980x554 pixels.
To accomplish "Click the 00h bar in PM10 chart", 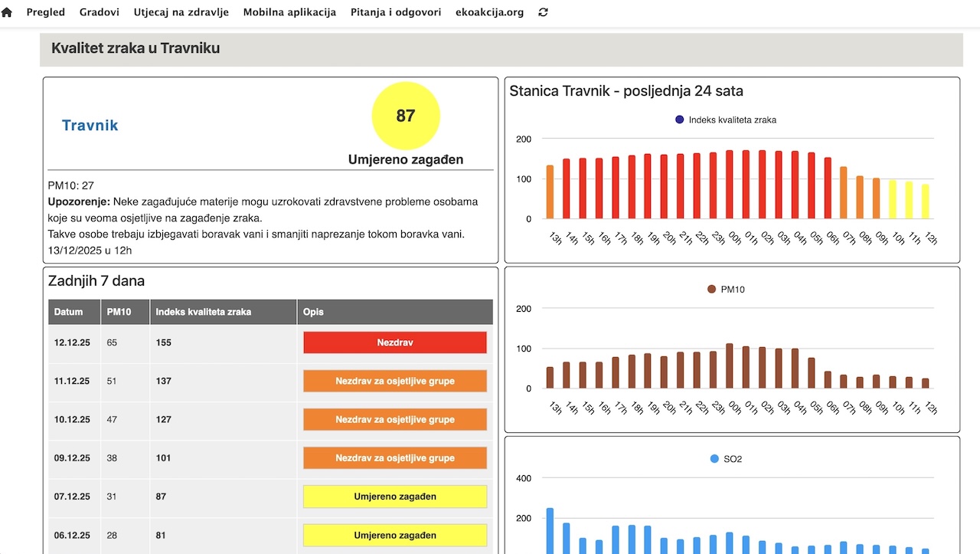I will click(730, 366).
